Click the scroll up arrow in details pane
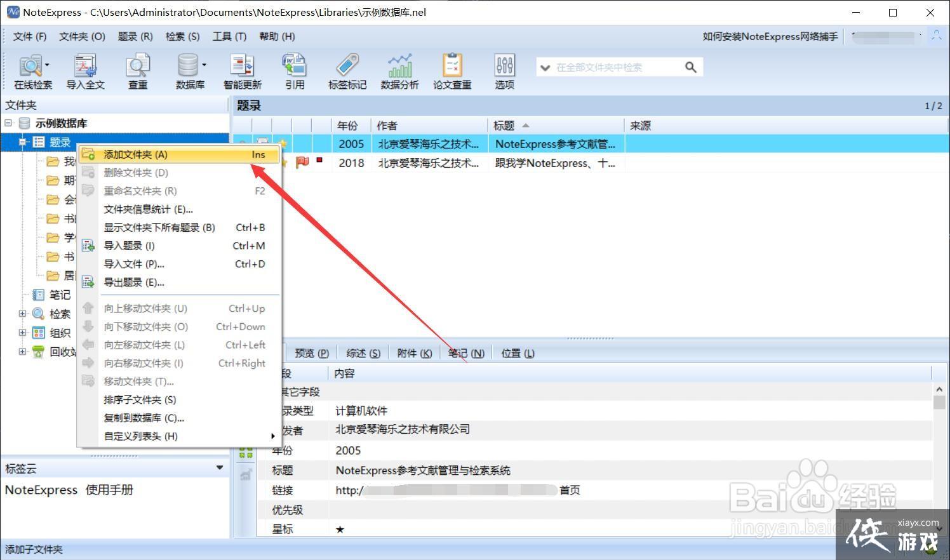950x560 pixels. tap(939, 389)
